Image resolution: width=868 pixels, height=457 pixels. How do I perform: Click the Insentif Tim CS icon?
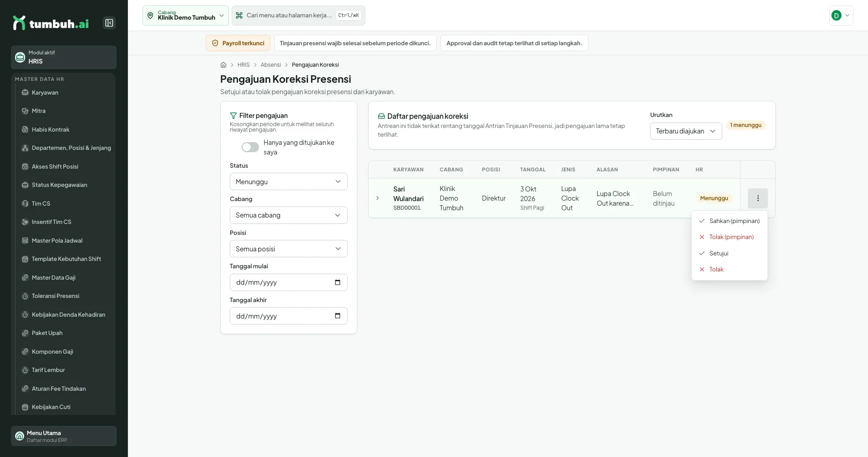(25, 222)
